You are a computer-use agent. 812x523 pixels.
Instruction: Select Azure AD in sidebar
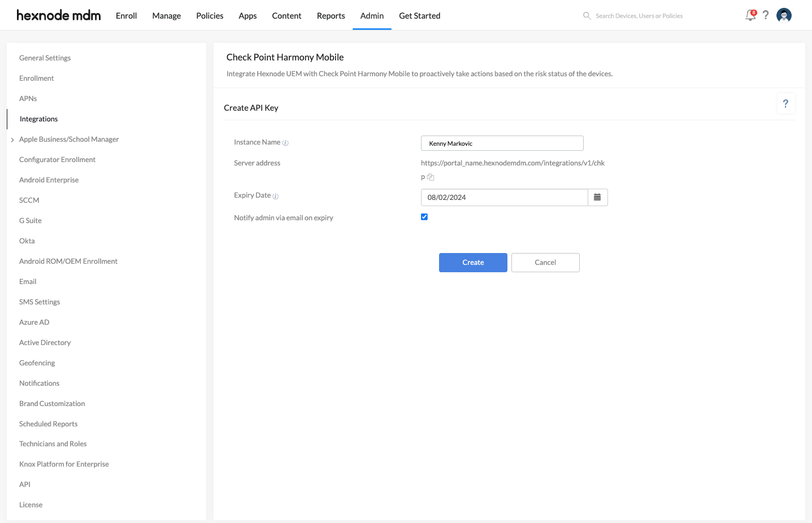pos(34,322)
